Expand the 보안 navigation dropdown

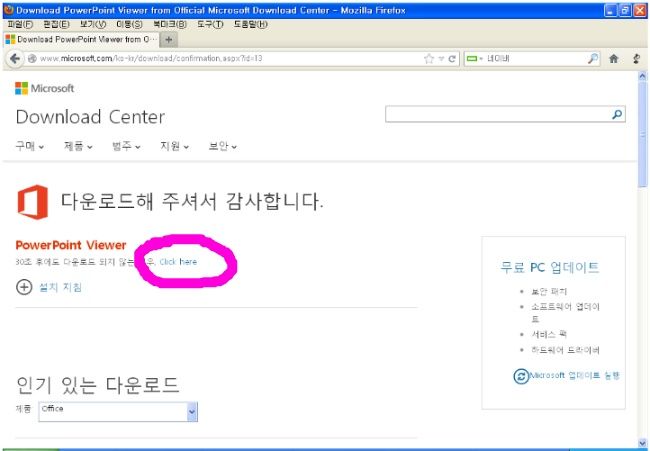pos(223,146)
